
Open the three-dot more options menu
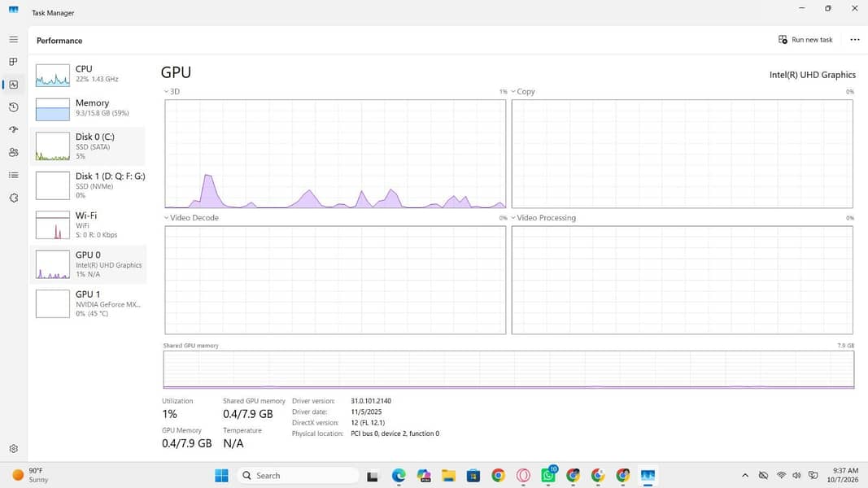click(855, 40)
